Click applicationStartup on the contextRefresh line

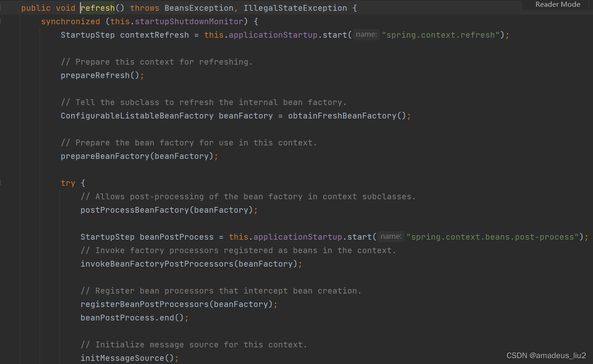pos(273,35)
